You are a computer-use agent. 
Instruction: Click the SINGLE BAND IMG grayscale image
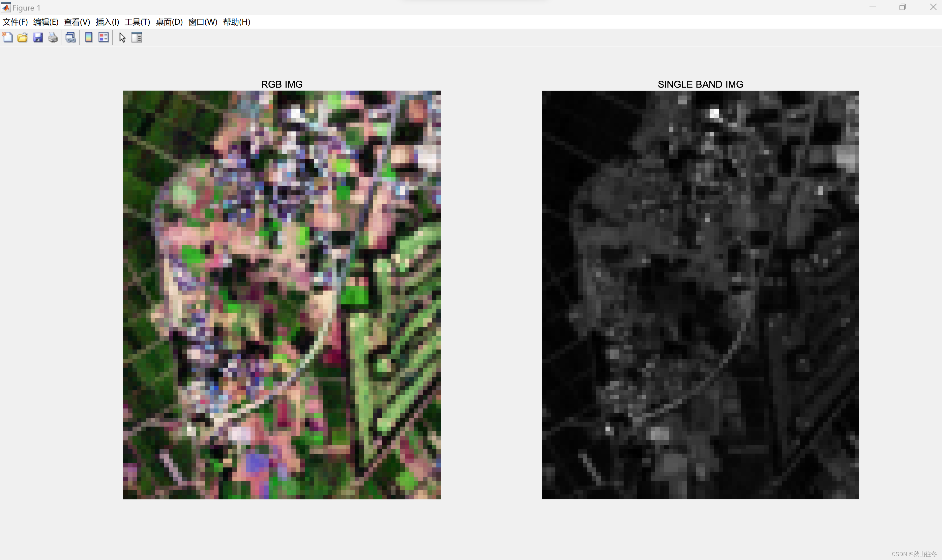(x=700, y=294)
